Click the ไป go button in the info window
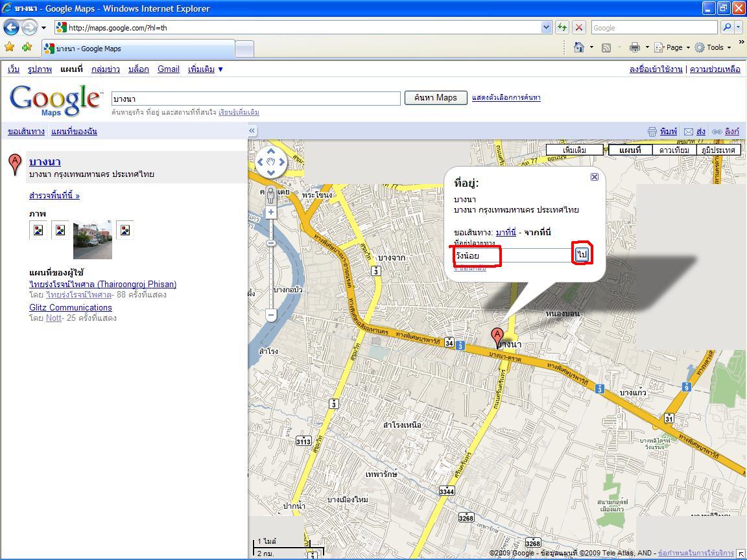The image size is (747, 560). (x=582, y=254)
